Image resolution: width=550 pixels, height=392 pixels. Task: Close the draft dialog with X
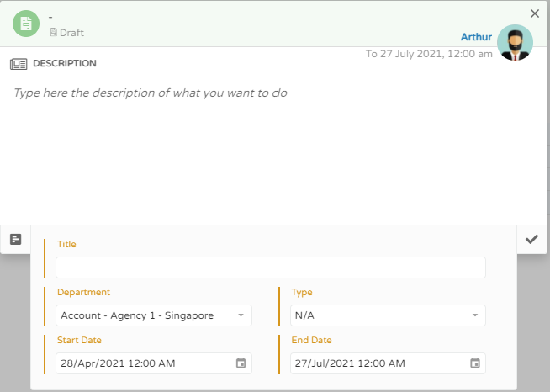point(535,13)
